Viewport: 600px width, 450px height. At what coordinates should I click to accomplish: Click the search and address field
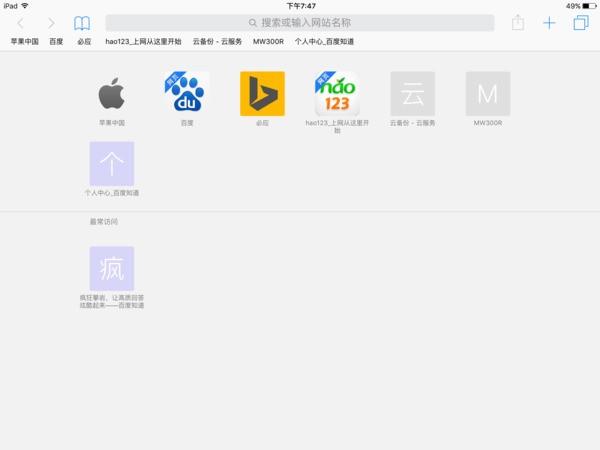coord(300,23)
